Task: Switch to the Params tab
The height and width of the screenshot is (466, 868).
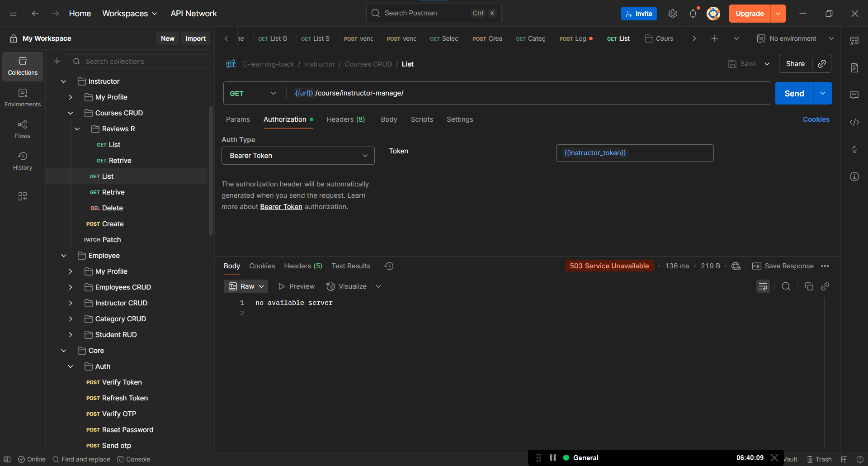Action: (238, 119)
